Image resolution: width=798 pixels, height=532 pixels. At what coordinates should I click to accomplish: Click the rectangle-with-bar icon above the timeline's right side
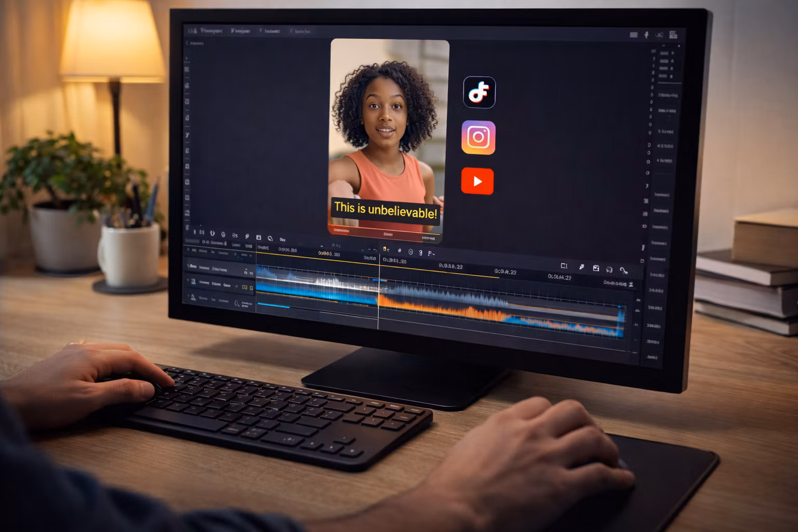coord(564,266)
